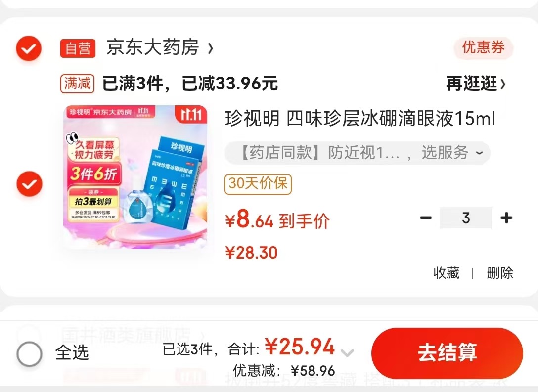Viewport: 538px width, 392px height.
Task: Tap the 去结算 checkout button
Action: pos(447,353)
